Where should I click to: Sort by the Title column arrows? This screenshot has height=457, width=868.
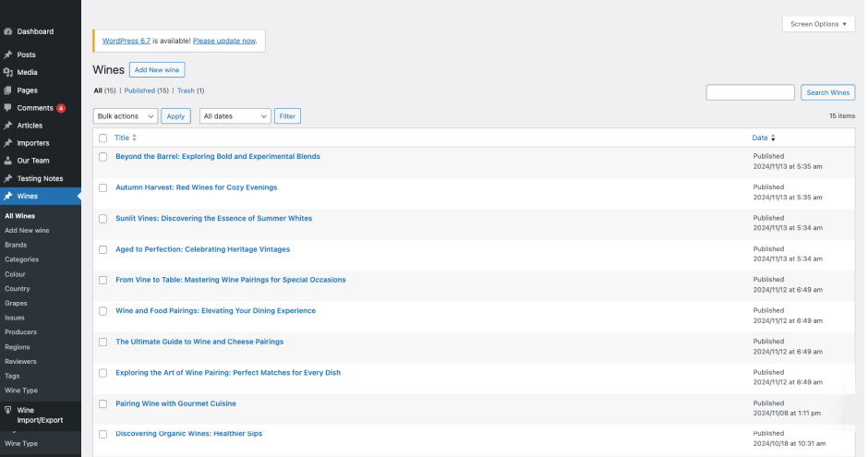coord(135,138)
